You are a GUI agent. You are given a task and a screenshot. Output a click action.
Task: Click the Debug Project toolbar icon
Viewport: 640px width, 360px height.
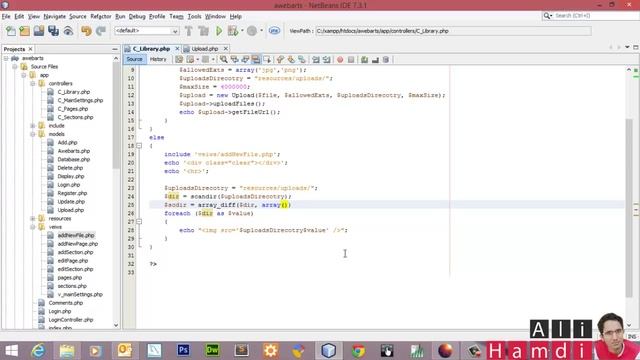point(233,31)
